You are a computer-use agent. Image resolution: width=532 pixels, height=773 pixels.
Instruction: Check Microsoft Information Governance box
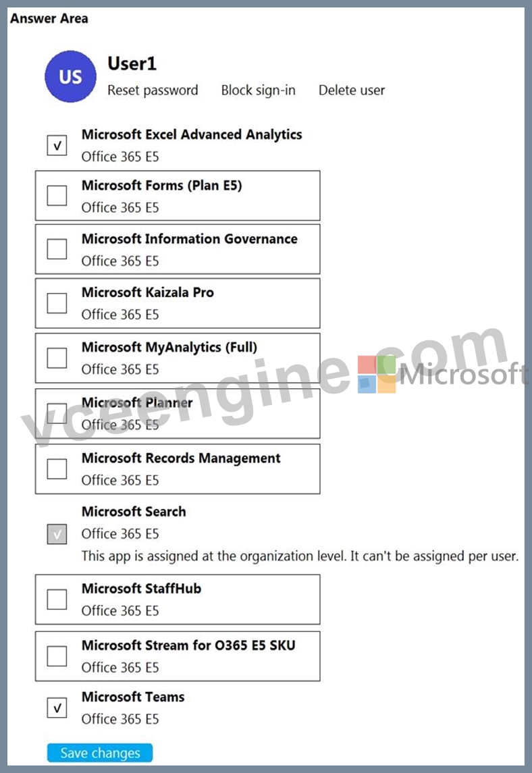click(x=57, y=249)
